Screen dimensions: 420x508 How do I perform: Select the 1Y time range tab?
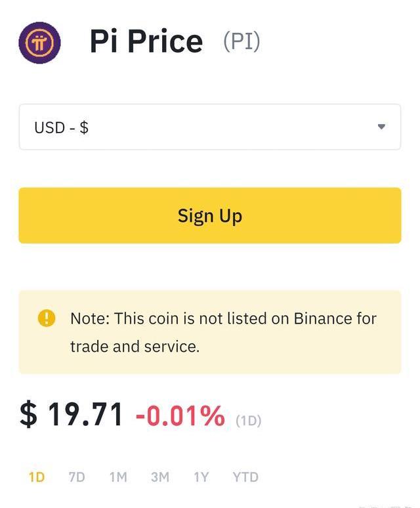(201, 477)
